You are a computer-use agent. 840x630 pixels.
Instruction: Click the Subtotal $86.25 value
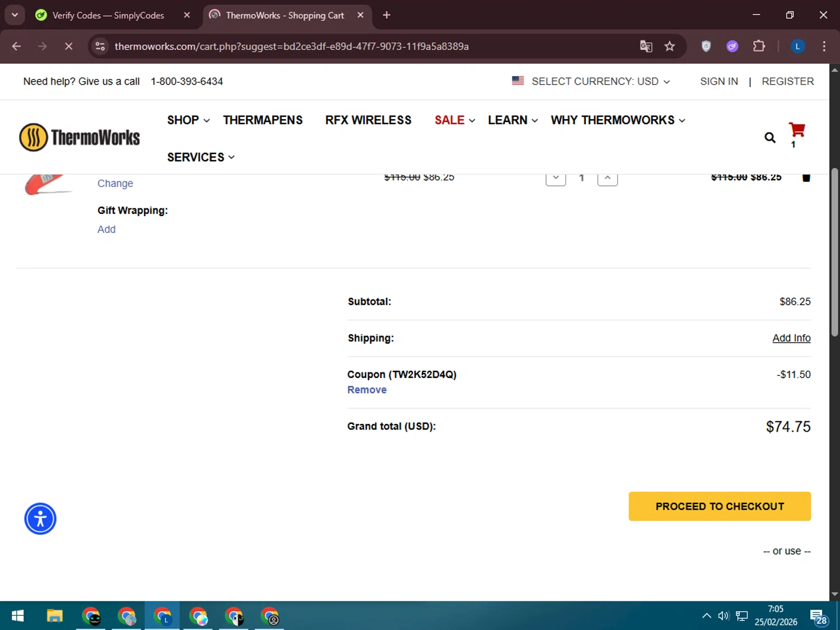[x=795, y=301]
